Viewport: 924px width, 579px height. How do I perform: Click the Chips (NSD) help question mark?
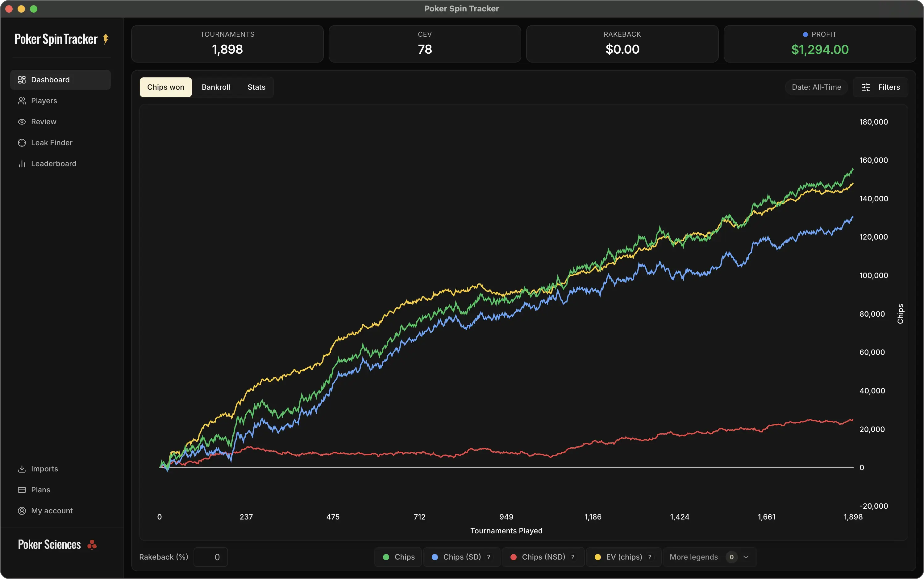[x=572, y=557]
